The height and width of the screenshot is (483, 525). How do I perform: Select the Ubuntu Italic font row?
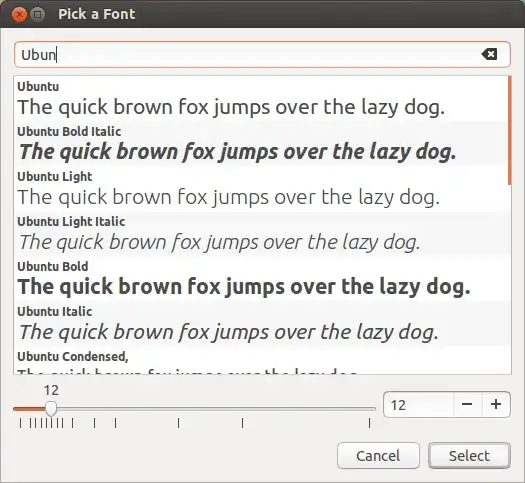[x=260, y=324]
